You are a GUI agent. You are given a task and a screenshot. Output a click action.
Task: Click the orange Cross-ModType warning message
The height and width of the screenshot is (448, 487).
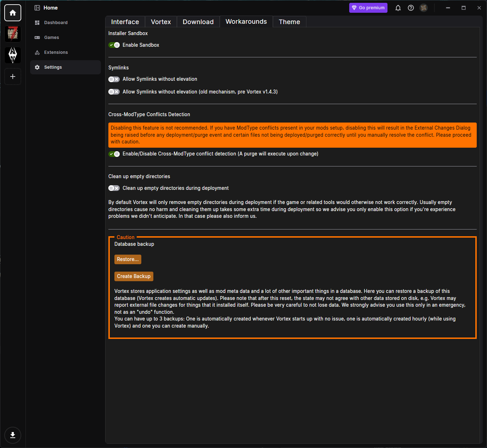click(293, 135)
